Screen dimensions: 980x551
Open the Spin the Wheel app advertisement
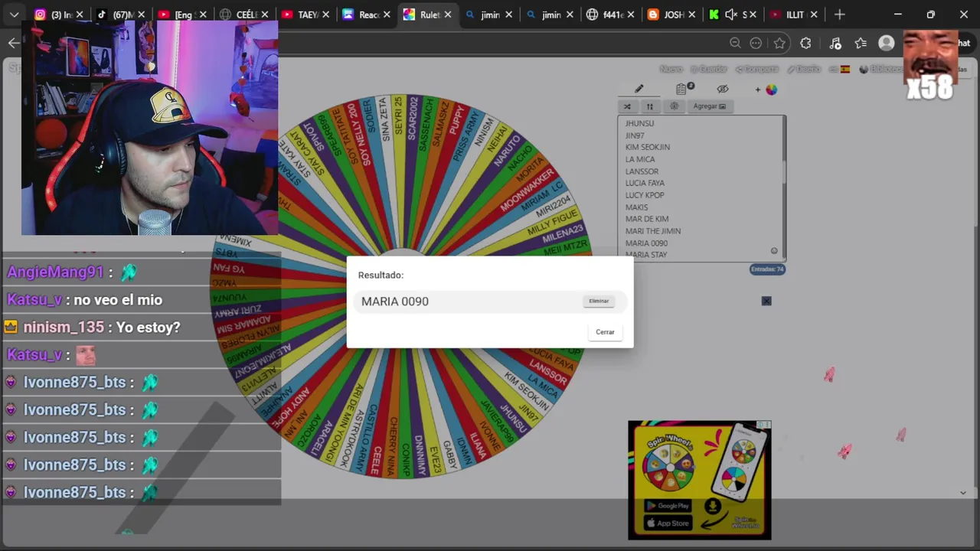(699, 480)
